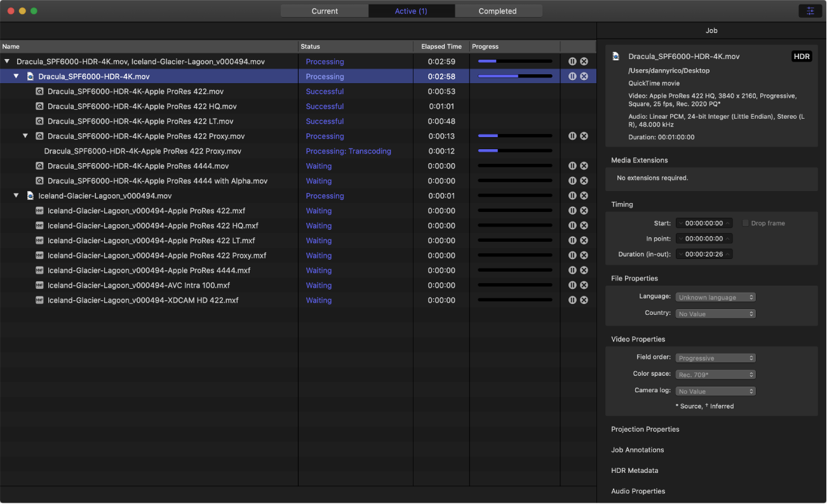This screenshot has width=827, height=504.
Task: Open the Camera log dropdown
Action: [715, 392]
